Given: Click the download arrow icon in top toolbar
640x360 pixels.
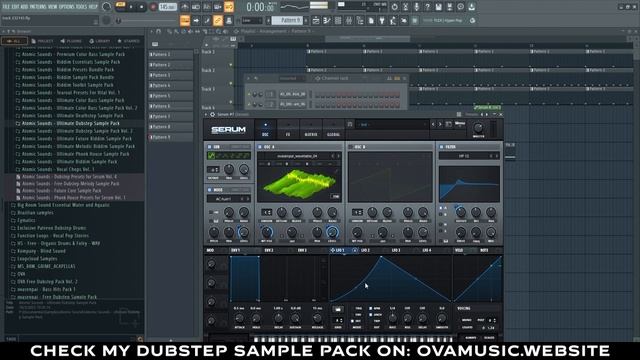Looking at the screenshot, I should (471, 7).
